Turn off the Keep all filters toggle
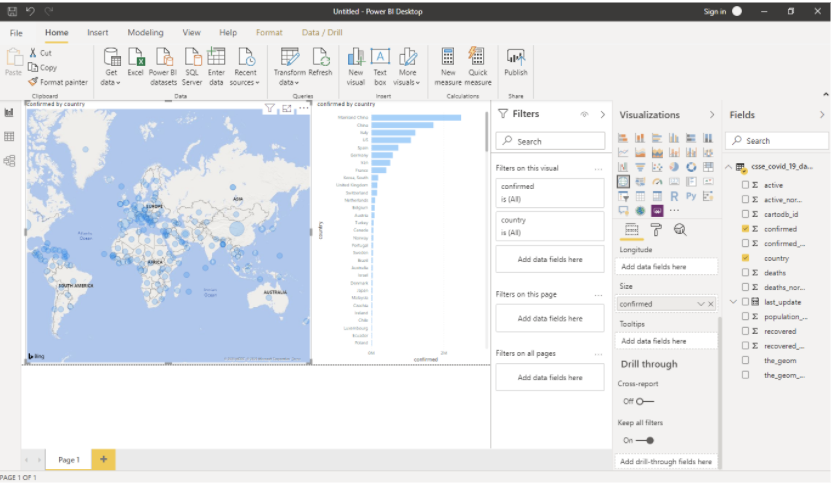The image size is (834, 488). pyautogui.click(x=645, y=440)
